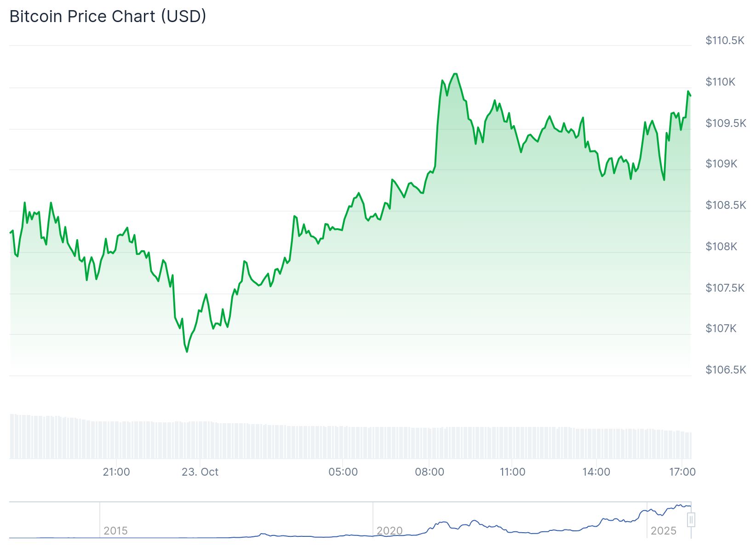Click the 21:00 time axis label
This screenshot has width=756, height=552.
coord(116,472)
